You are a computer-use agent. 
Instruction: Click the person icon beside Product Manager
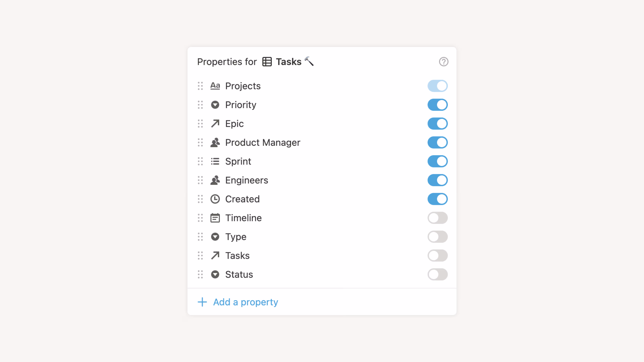tap(215, 142)
